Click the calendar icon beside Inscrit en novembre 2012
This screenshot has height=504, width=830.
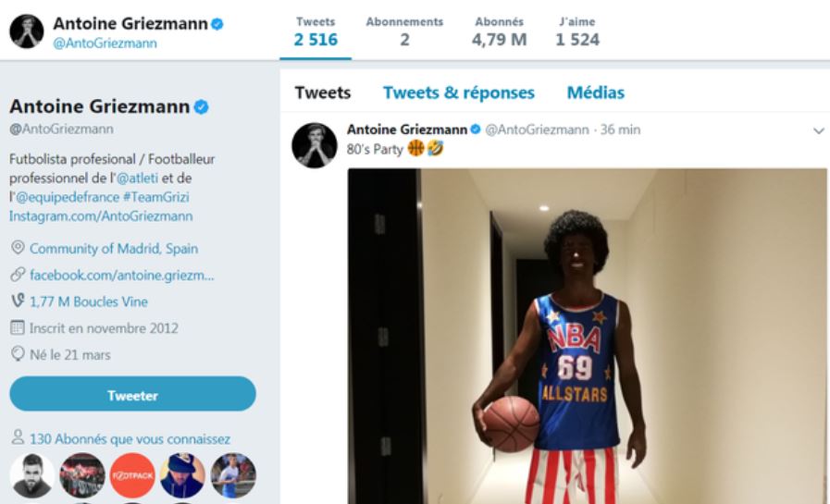click(x=18, y=328)
